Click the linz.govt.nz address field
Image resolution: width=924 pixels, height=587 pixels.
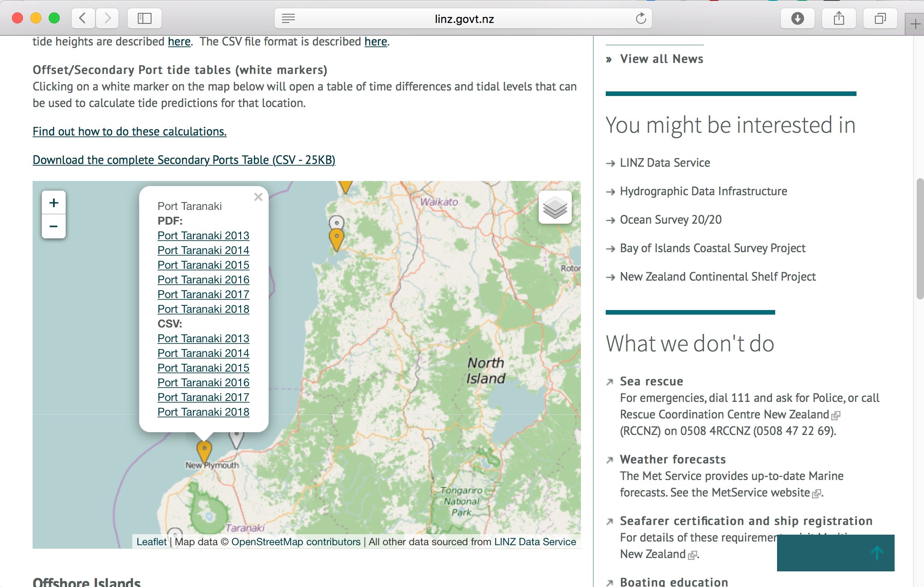[x=464, y=19]
